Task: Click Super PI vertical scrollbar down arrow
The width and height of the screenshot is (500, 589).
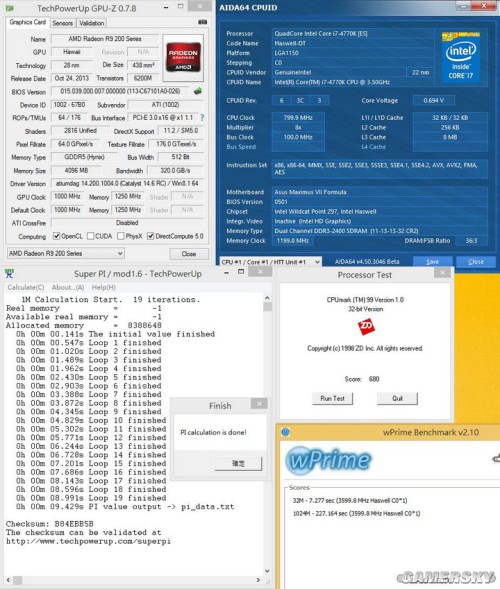Action: point(267,571)
